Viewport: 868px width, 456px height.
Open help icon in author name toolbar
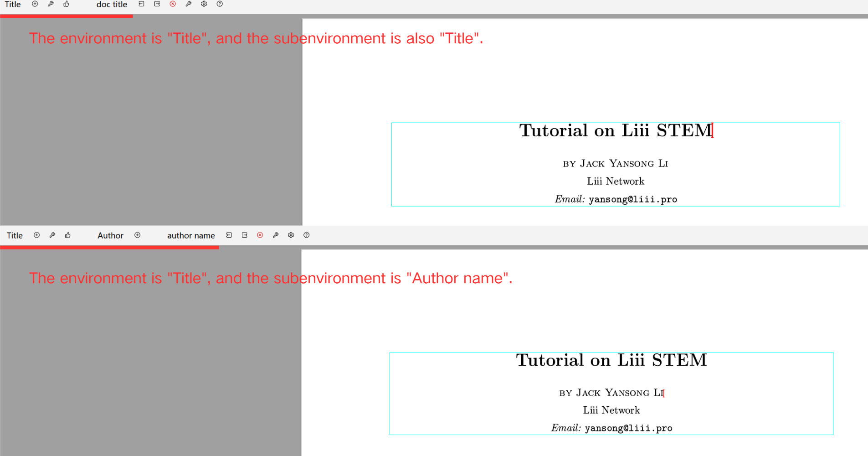pyautogui.click(x=307, y=235)
